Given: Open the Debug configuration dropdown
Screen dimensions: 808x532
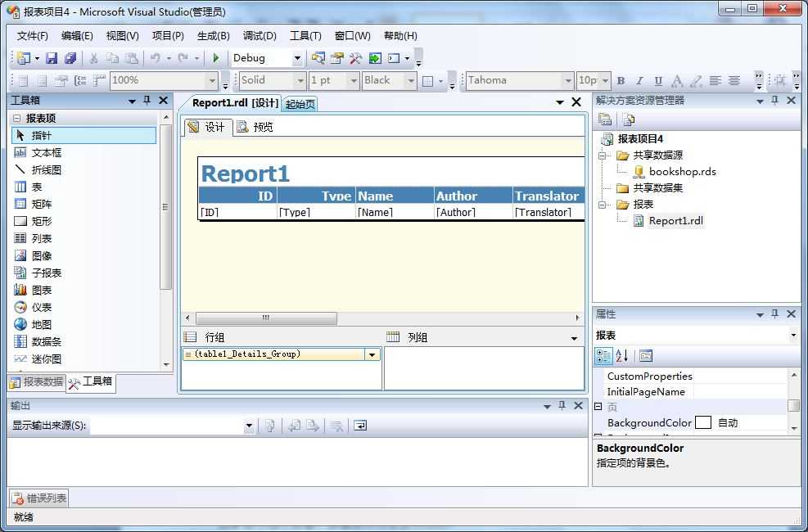Looking at the screenshot, I should pos(297,59).
